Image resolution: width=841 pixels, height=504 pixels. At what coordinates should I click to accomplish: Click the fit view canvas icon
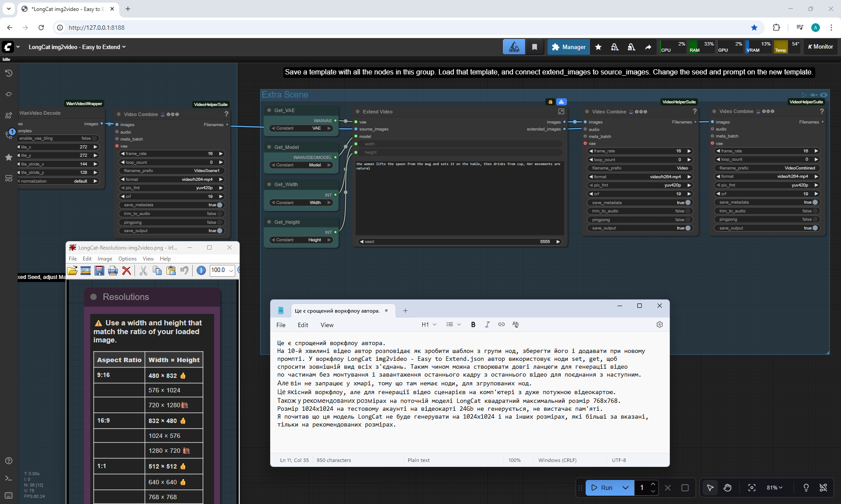coord(752,487)
